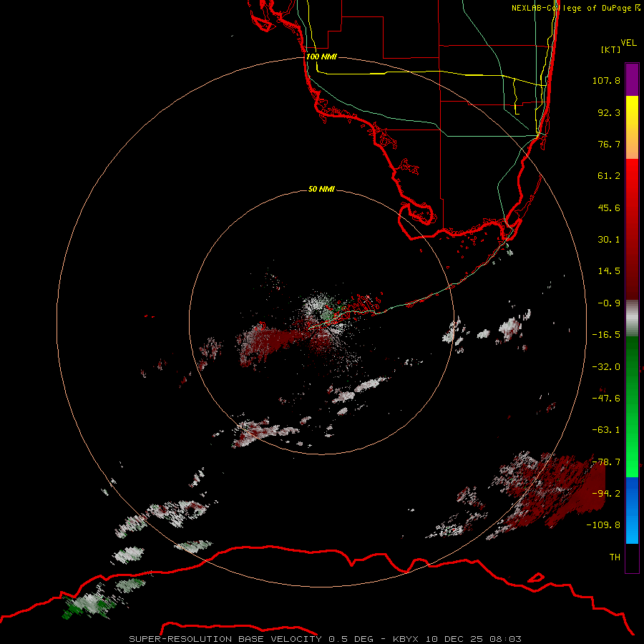This screenshot has width=644, height=644.
Task: Click the 92.3 velocity scale value
Action: (609, 112)
